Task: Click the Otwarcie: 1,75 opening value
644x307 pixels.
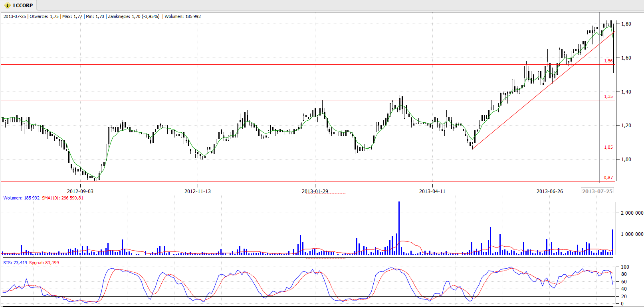Action: [44, 16]
